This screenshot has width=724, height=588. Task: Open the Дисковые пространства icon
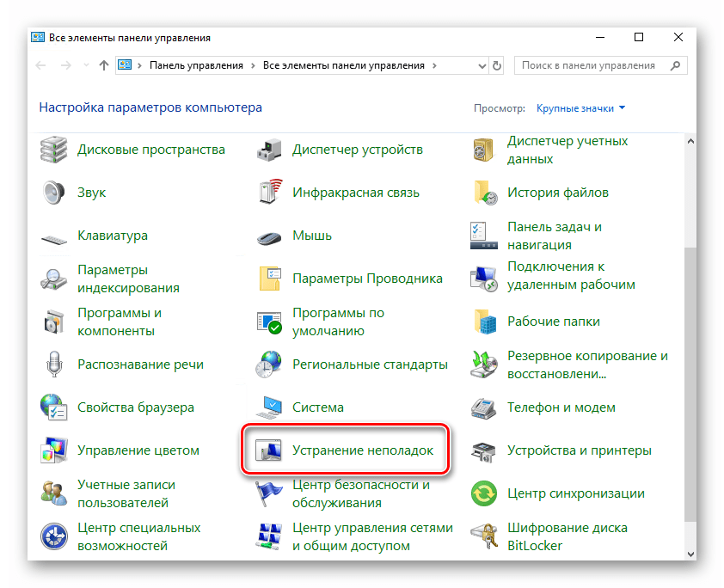click(x=53, y=150)
